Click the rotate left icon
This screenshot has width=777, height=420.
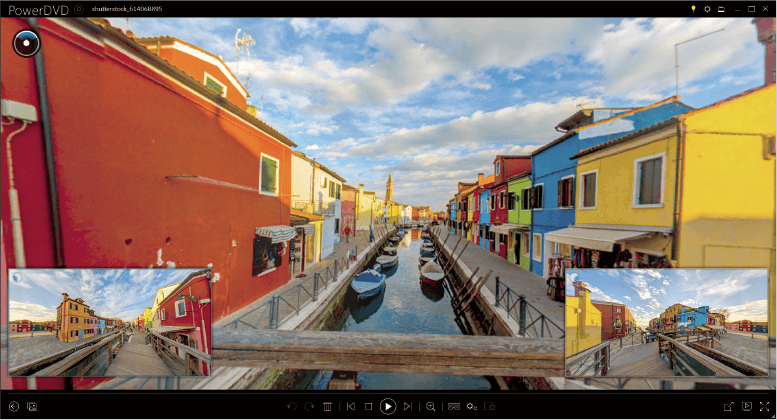click(292, 406)
